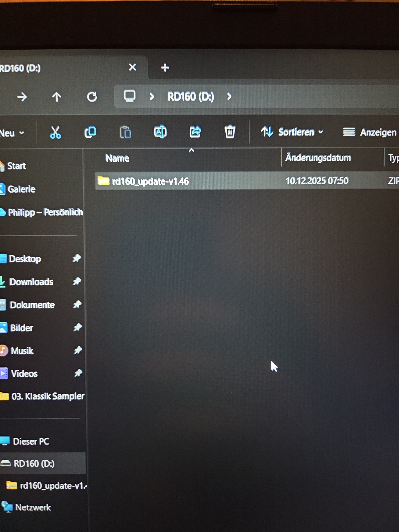This screenshot has height=532, width=399.
Task: Sort by the Name column header
Action: pyautogui.click(x=117, y=158)
